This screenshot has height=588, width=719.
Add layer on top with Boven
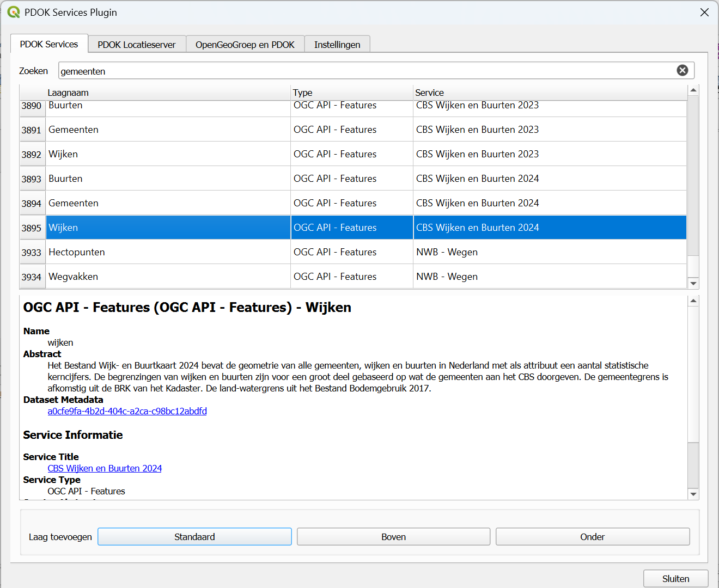[x=393, y=537]
